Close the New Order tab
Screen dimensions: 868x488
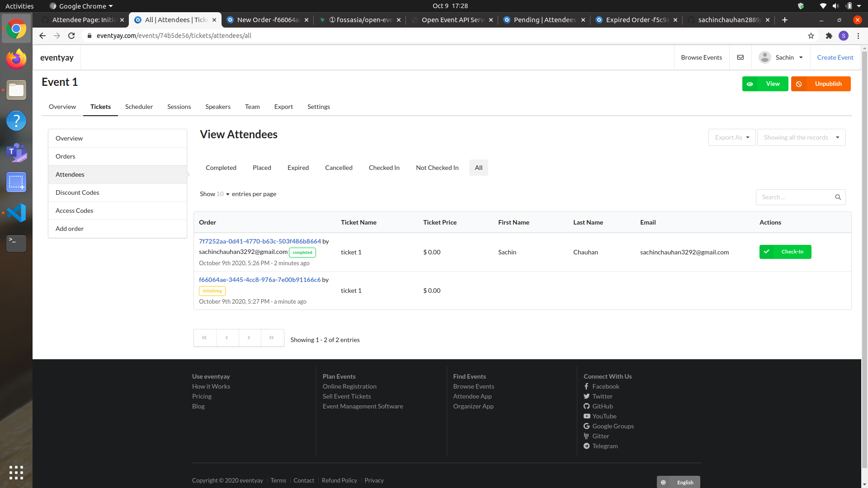tap(307, 20)
